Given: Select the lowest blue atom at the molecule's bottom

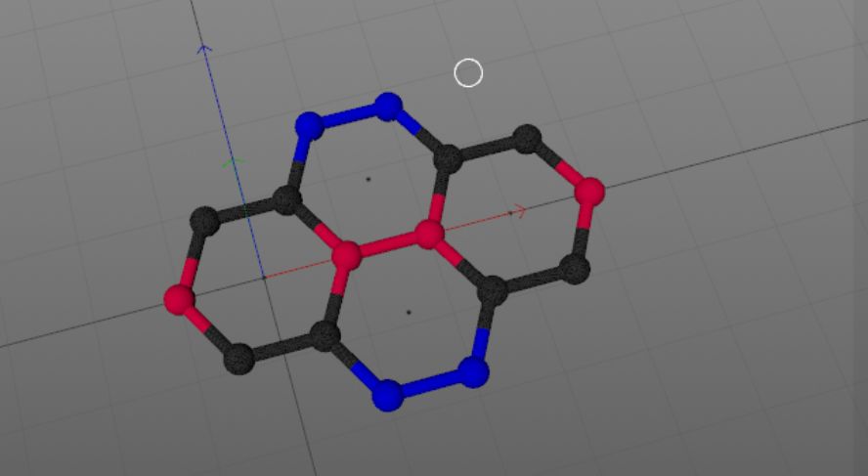Looking at the screenshot, I should point(387,395).
